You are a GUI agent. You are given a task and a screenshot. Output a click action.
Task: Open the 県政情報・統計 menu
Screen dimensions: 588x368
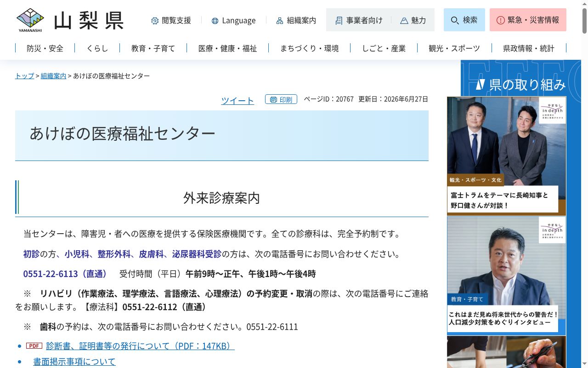coord(529,48)
